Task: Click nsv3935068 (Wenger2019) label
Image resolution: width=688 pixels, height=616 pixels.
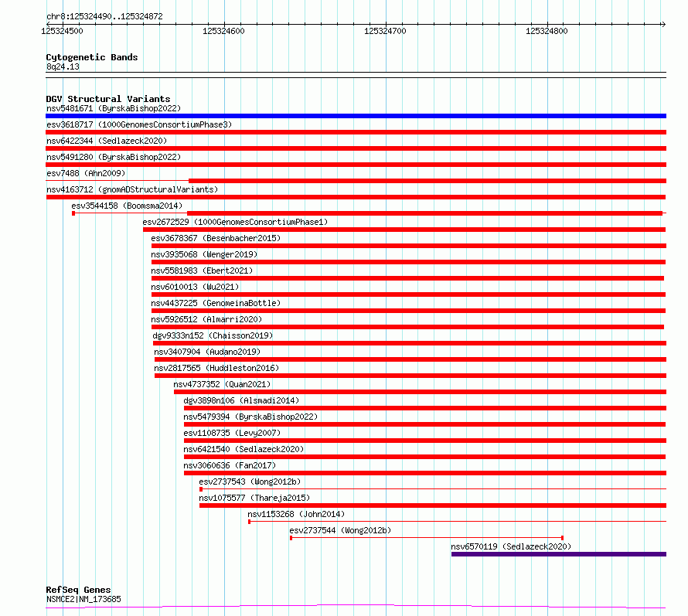Action: pyautogui.click(x=204, y=254)
